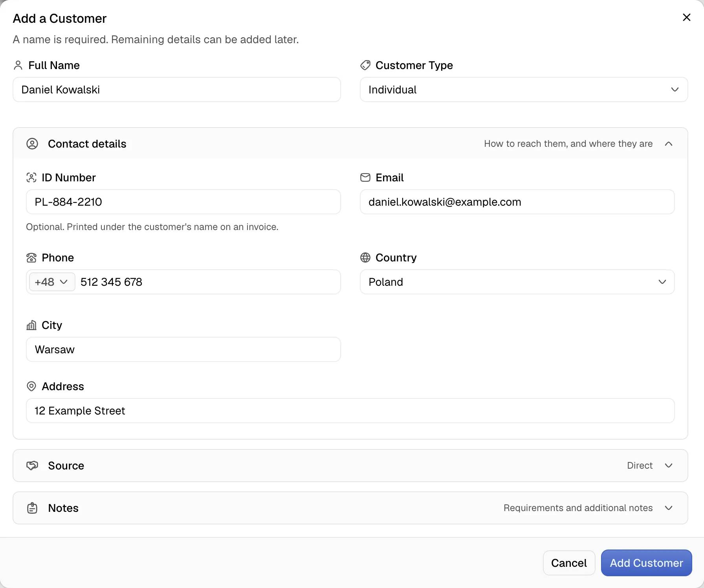This screenshot has width=704, height=588.
Task: Click the 'Notes' section title
Action: [x=63, y=508]
